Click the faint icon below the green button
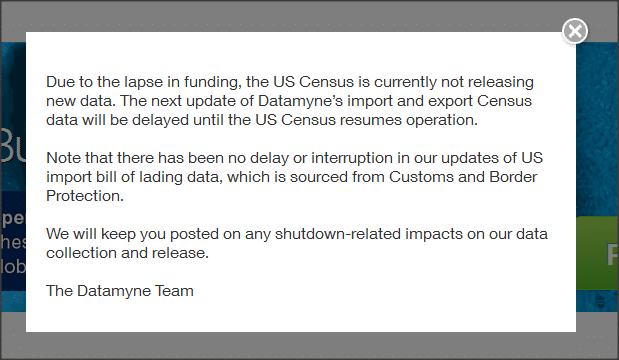The image size is (619, 360). click(x=600, y=301)
